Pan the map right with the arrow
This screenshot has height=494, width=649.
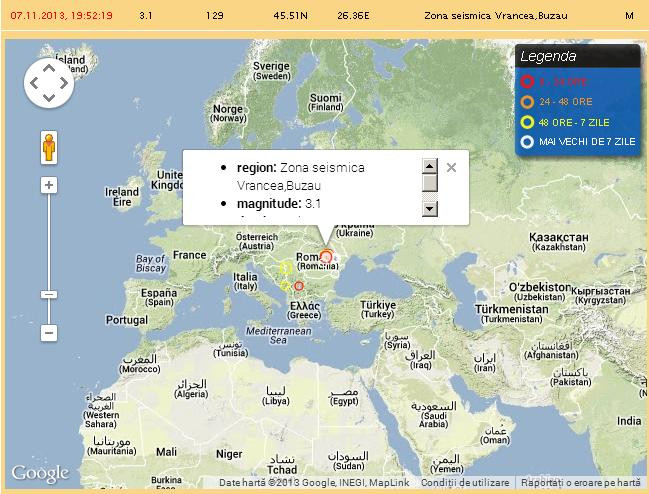[x=63, y=85]
